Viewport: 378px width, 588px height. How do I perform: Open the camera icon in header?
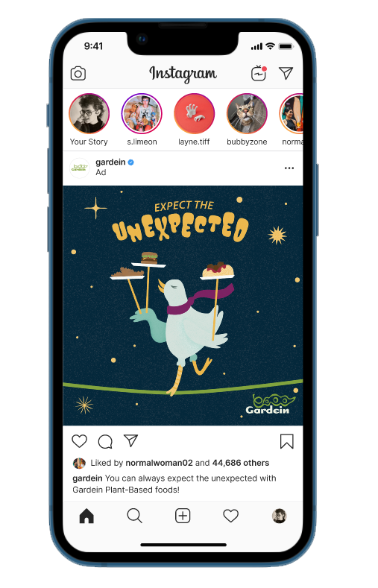78,74
